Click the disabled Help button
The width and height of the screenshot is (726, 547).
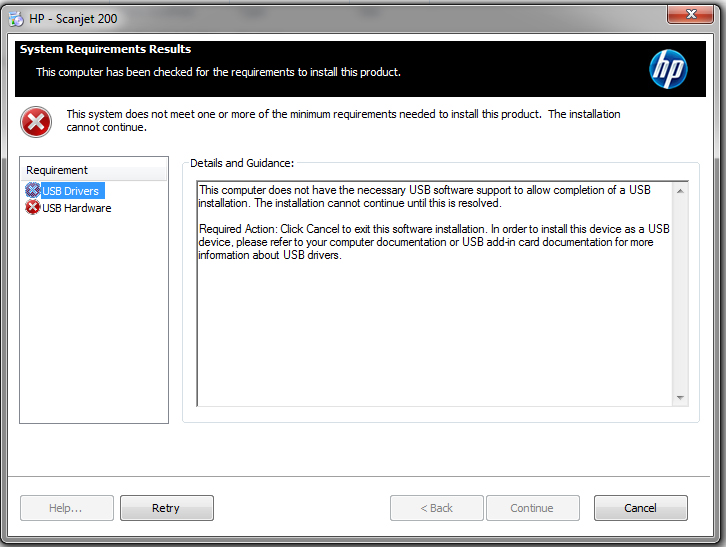pos(67,508)
